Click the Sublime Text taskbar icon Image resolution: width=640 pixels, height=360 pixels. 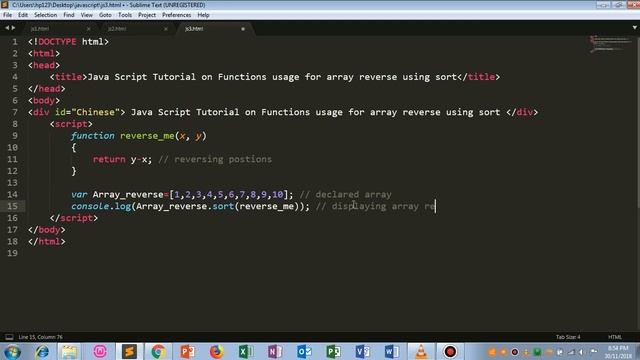(129, 351)
